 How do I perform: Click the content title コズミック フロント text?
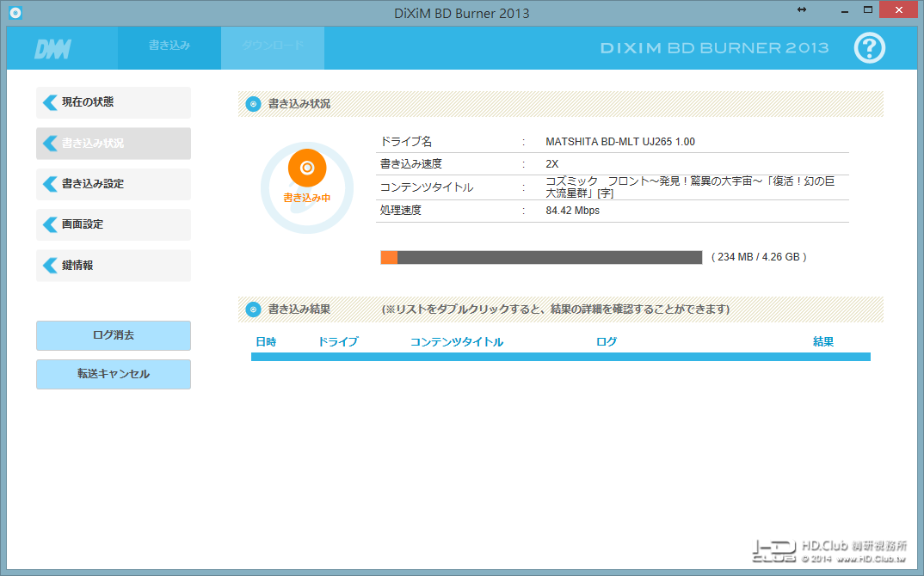tap(690, 187)
